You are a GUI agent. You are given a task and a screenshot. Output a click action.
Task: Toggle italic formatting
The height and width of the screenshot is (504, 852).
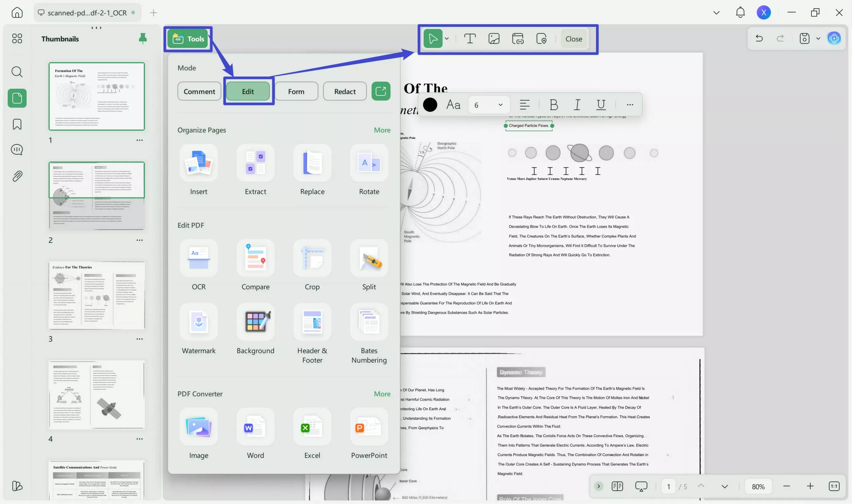tap(576, 104)
